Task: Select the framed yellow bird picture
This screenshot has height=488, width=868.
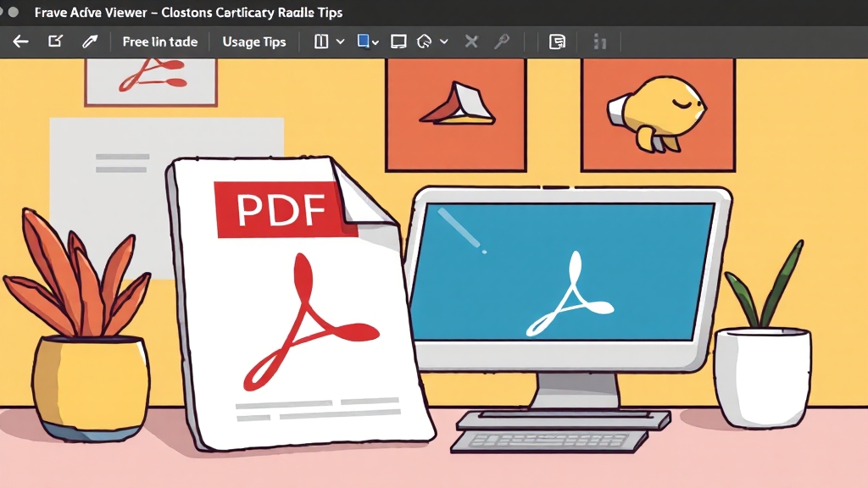Action: point(657,114)
